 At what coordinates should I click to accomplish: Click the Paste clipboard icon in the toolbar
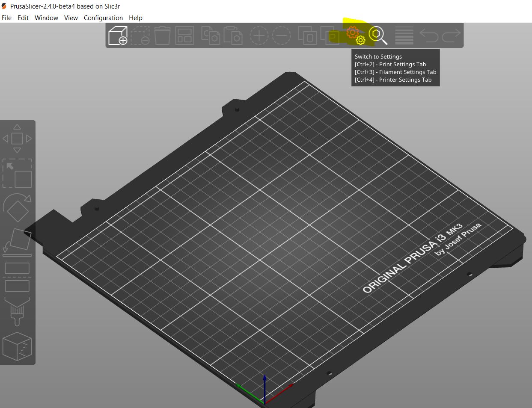click(233, 35)
